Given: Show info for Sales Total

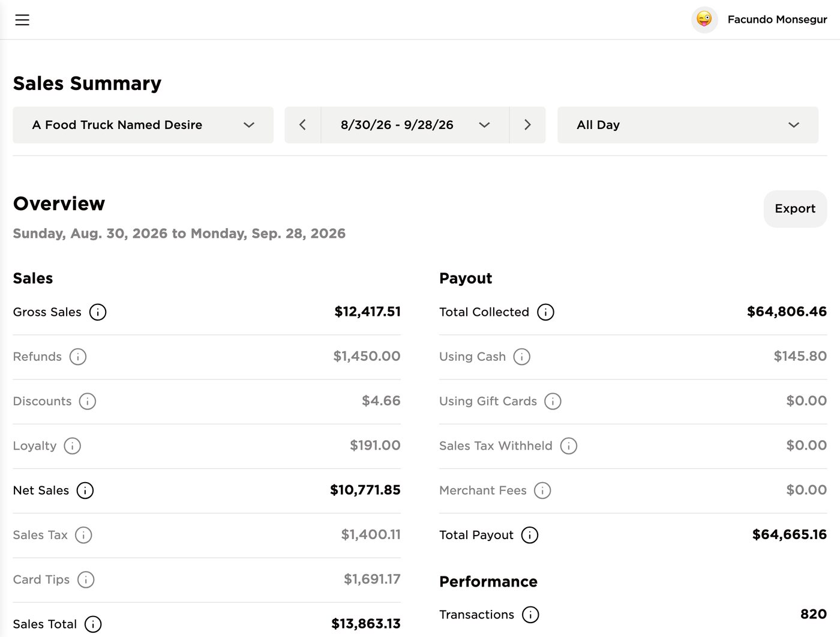Looking at the screenshot, I should 93,624.
